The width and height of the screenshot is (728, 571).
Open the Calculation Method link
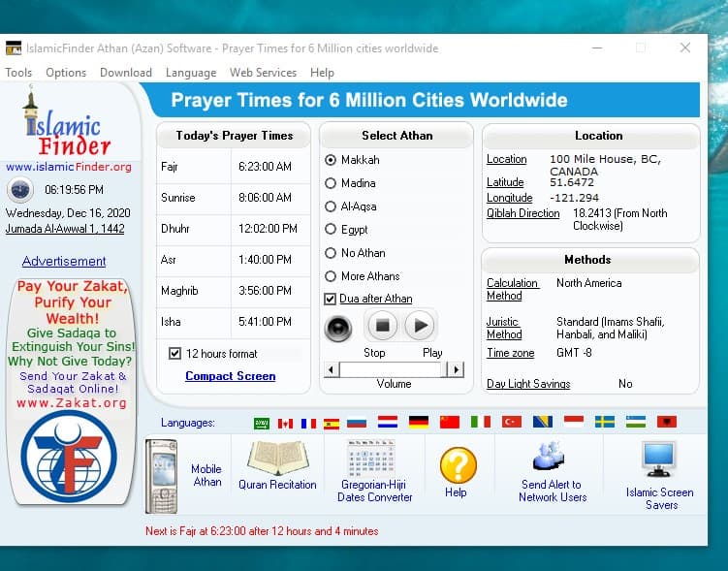pos(513,289)
